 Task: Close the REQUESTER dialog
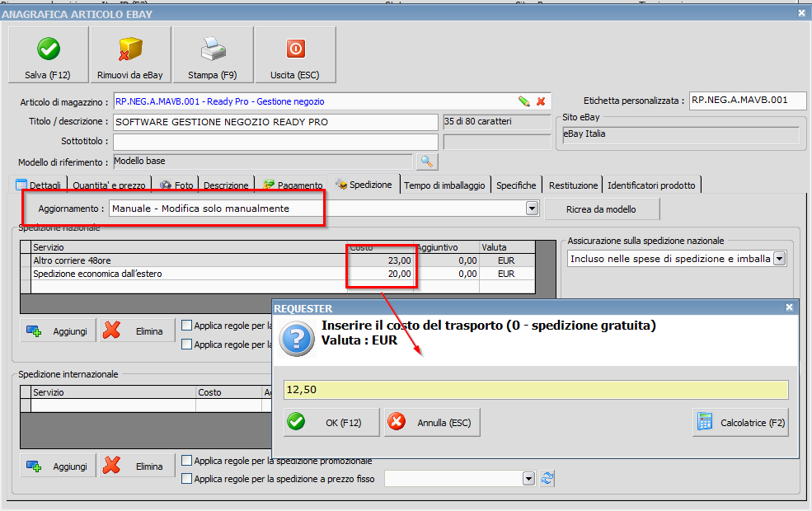[x=789, y=307]
